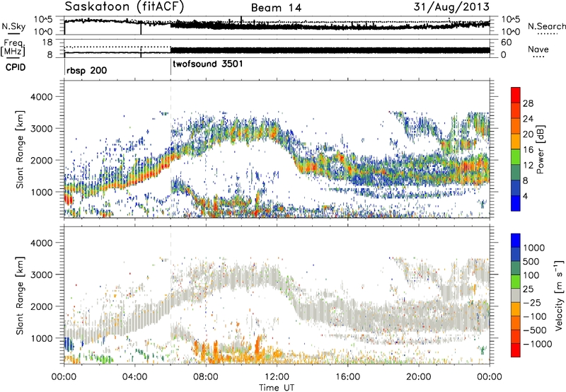The height and width of the screenshot is (392, 566).
Task: Click the "60" Nave axis tick
Action: [x=507, y=42]
